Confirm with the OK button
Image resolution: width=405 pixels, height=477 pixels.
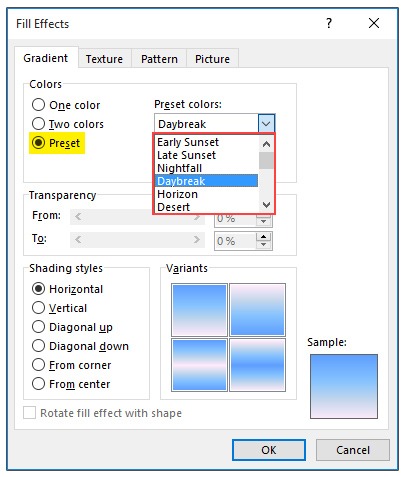coord(269,450)
